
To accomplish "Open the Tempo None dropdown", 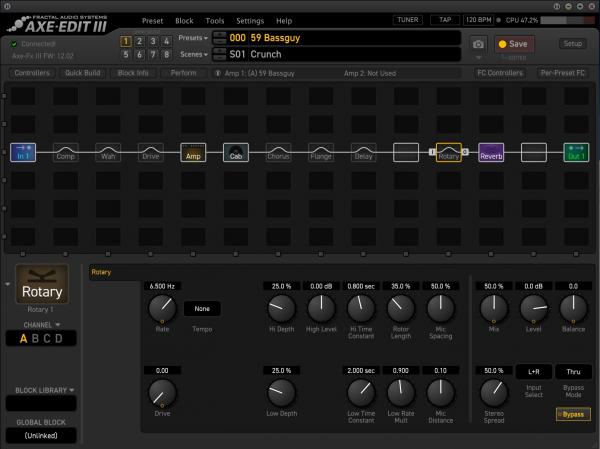I will coord(202,309).
